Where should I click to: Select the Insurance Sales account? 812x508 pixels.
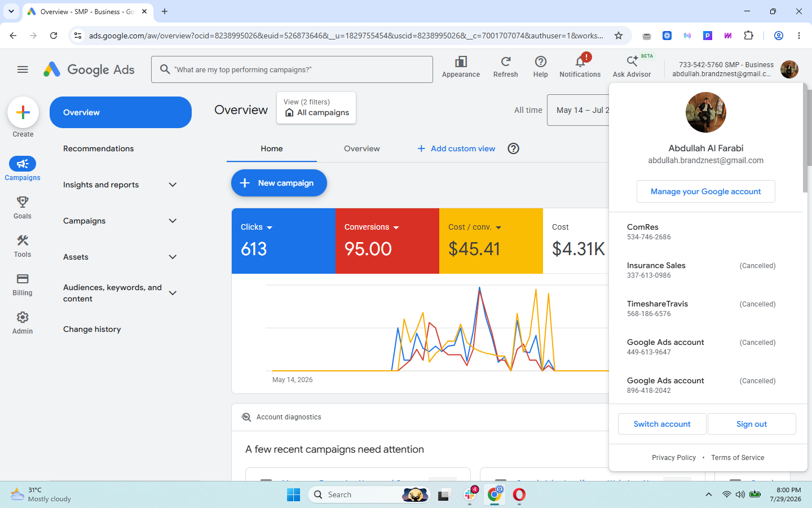706,270
